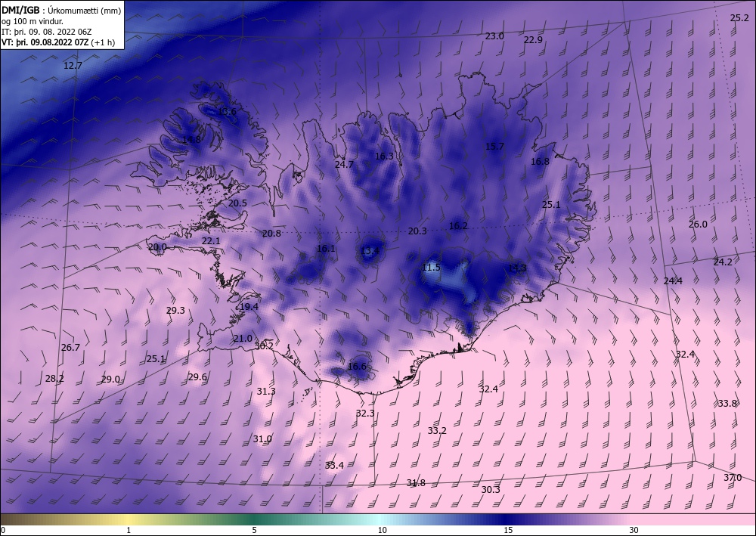Click the color scale tick label 15
The height and width of the screenshot is (536, 756).
click(508, 531)
